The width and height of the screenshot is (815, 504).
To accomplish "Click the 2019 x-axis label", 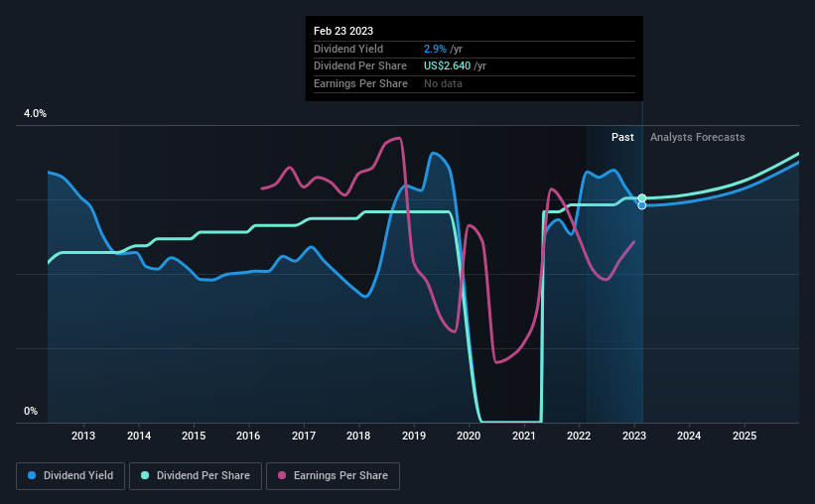I will (x=414, y=436).
